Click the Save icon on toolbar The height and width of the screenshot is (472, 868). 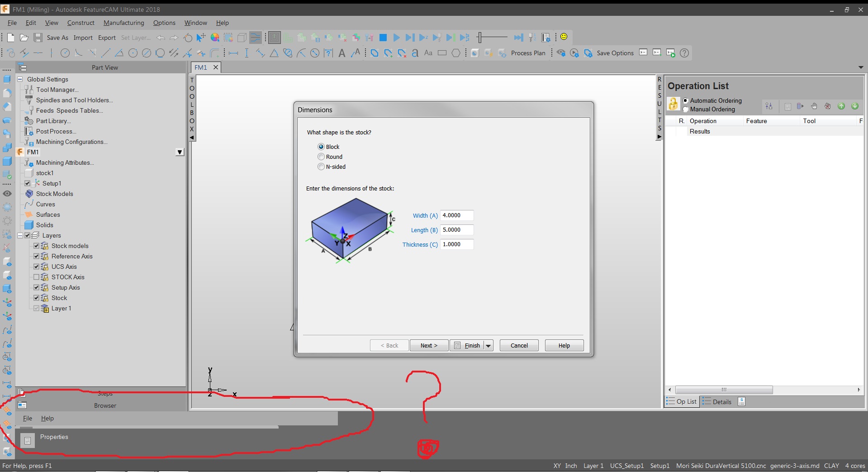click(38, 38)
